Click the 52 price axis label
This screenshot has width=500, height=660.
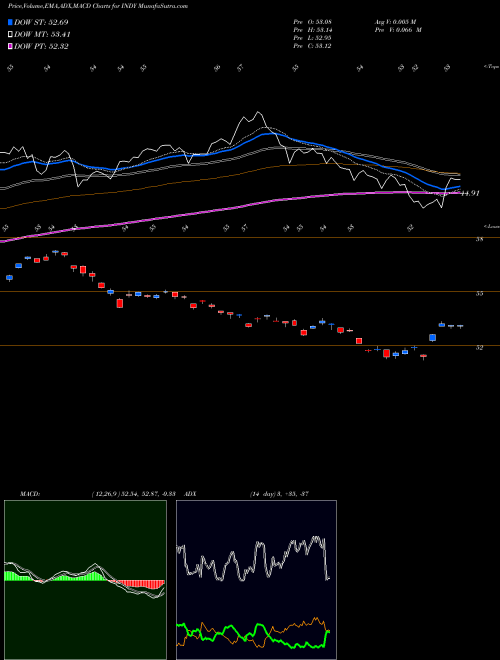click(x=480, y=348)
